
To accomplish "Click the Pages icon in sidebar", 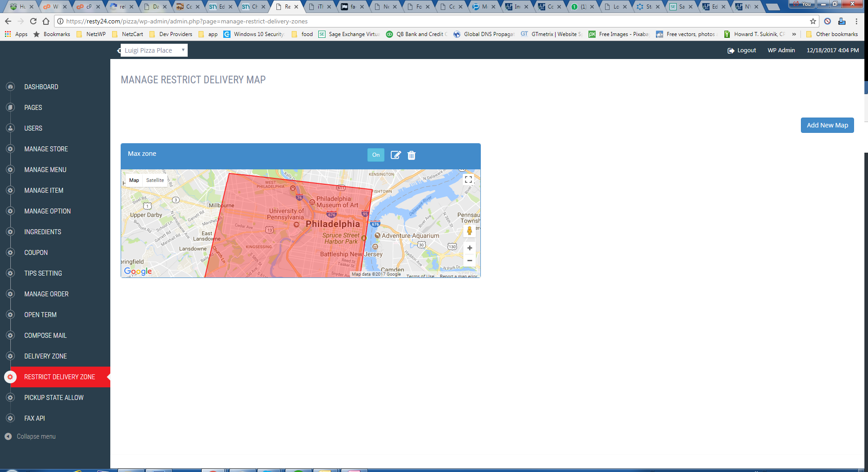I will click(x=10, y=107).
